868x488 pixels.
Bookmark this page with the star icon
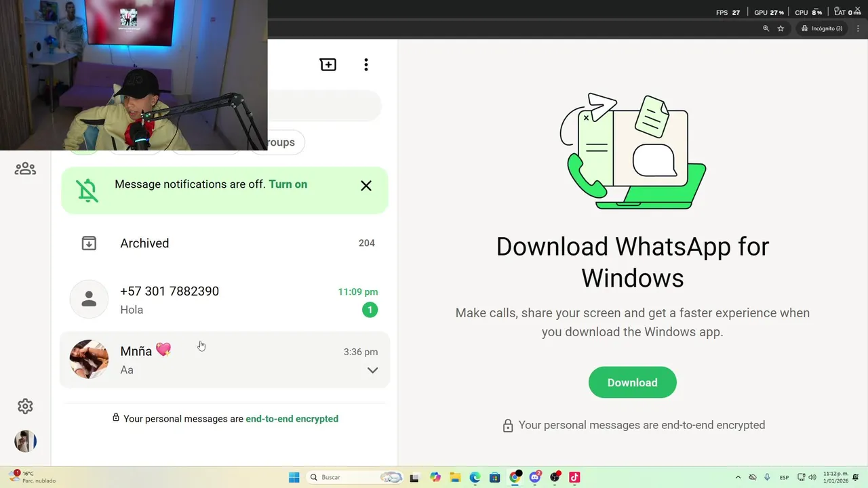(x=781, y=28)
